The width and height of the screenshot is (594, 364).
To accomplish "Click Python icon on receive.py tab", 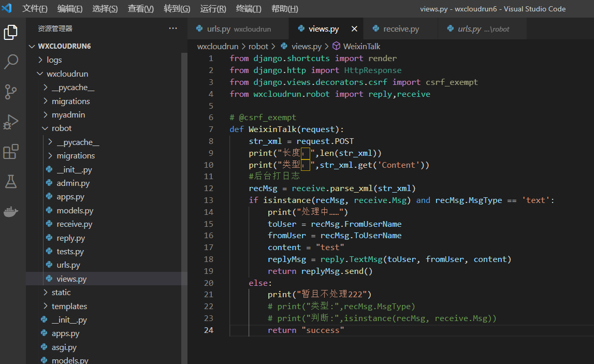I will (376, 29).
